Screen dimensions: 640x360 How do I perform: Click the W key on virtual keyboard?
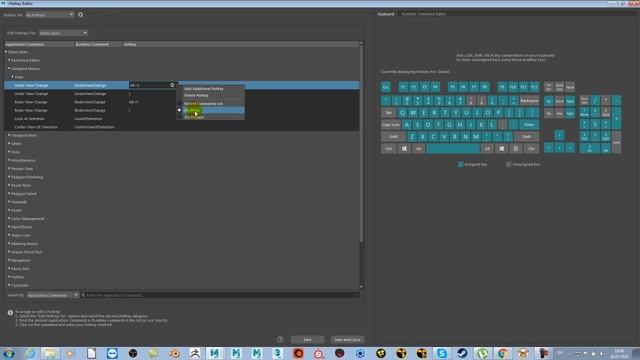[413, 113]
